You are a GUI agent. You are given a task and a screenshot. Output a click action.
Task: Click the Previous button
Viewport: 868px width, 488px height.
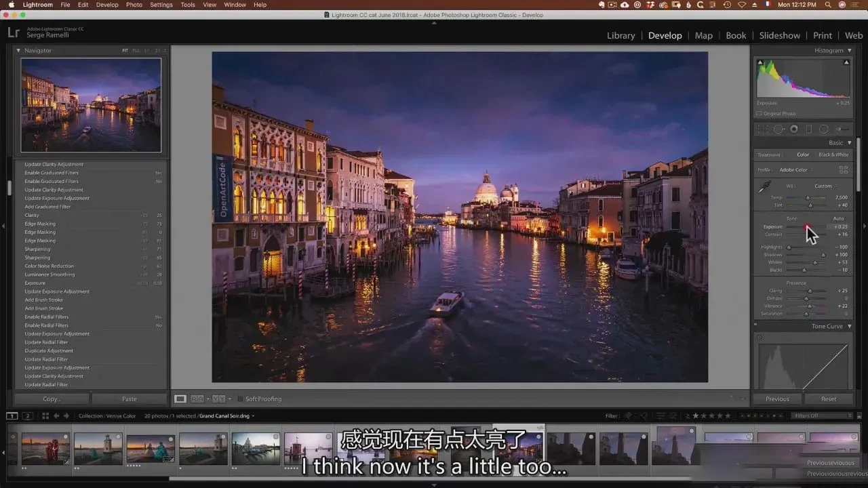click(x=778, y=399)
